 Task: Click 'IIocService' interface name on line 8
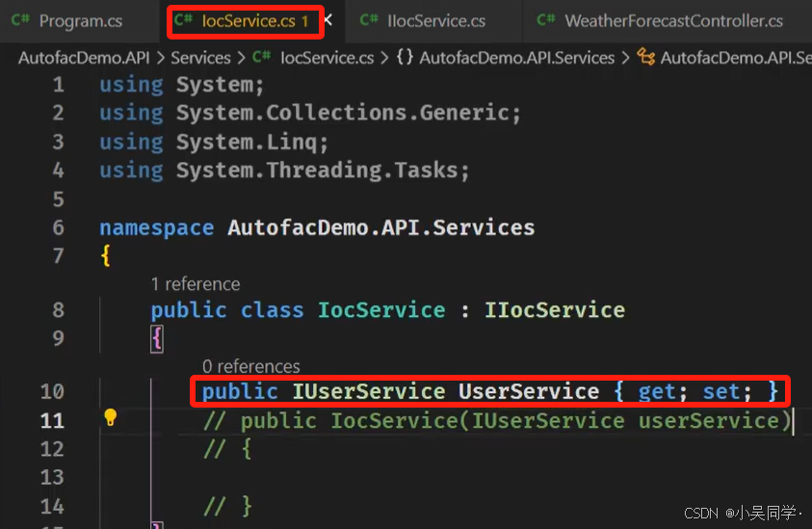coord(555,310)
